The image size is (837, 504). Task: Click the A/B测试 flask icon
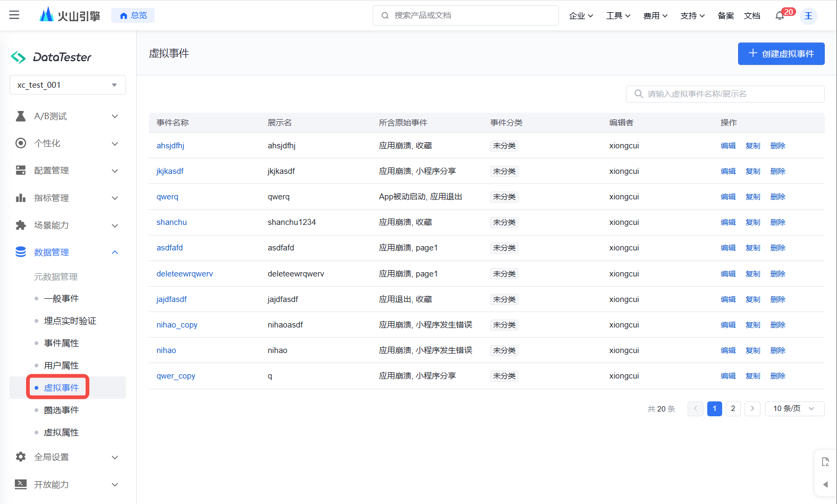click(21, 116)
